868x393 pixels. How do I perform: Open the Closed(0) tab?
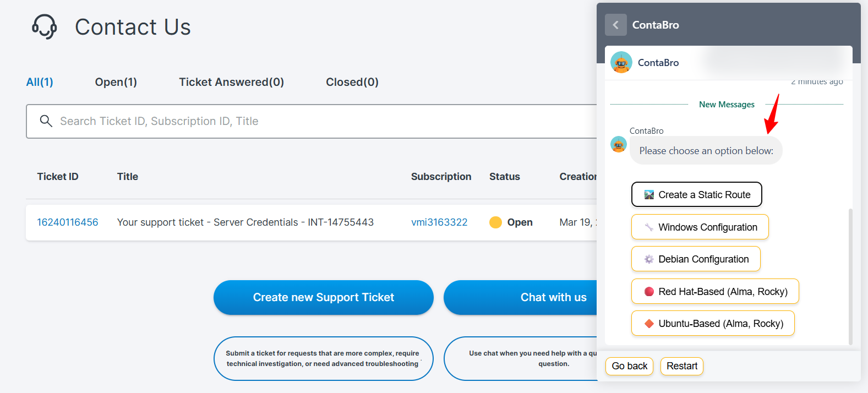tap(352, 82)
